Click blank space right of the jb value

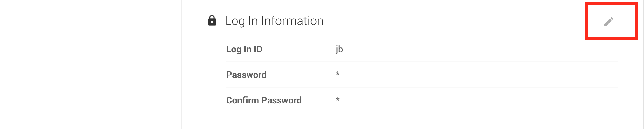pos(456,49)
